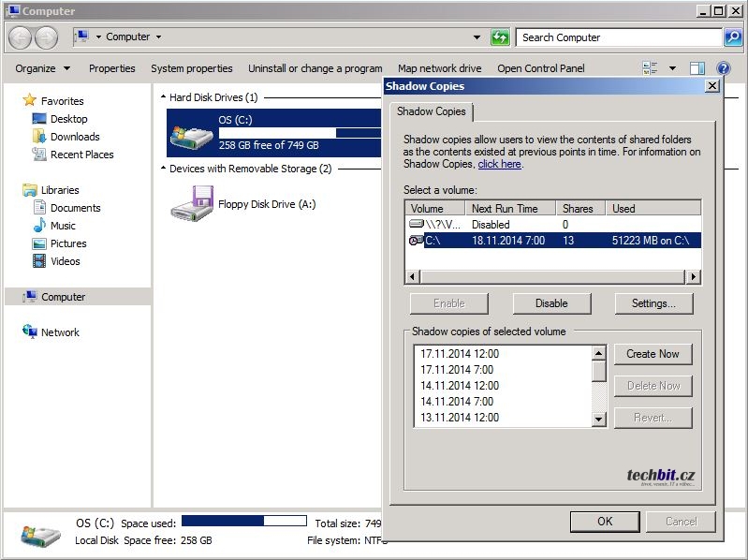Click the Disable button for selected volume
Image resolution: width=748 pixels, height=560 pixels.
551,303
